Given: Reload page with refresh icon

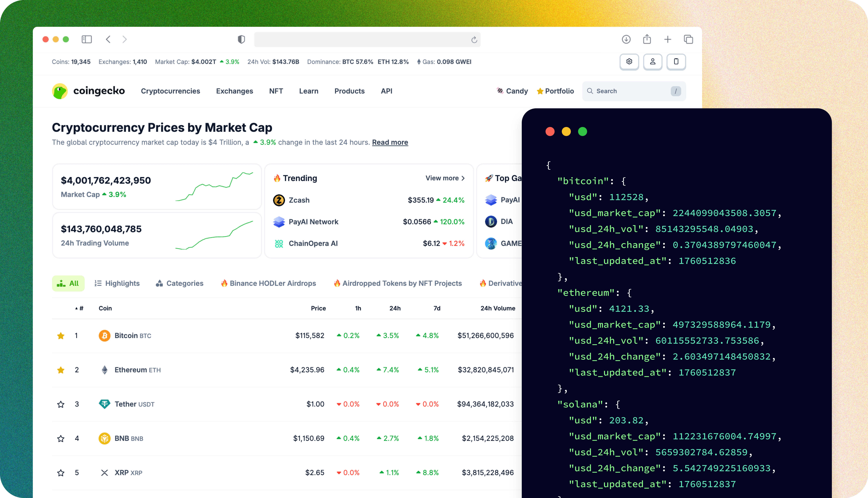Looking at the screenshot, I should pos(474,40).
